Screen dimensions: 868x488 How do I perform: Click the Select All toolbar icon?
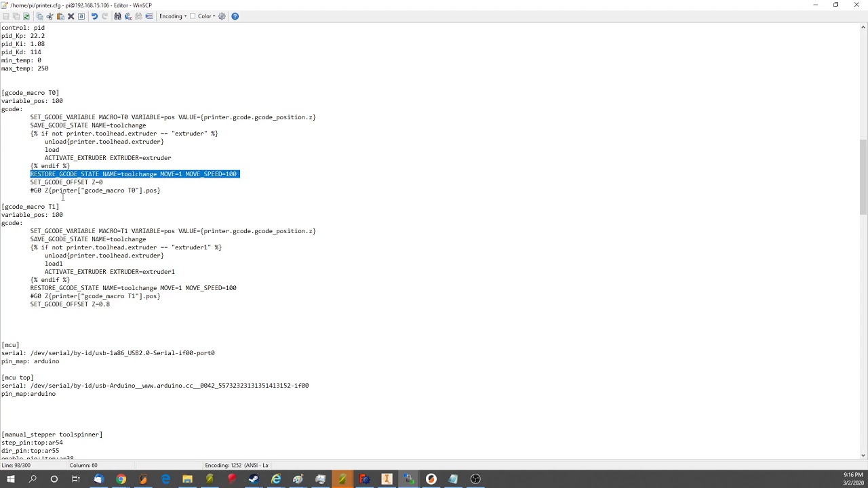coord(81,16)
